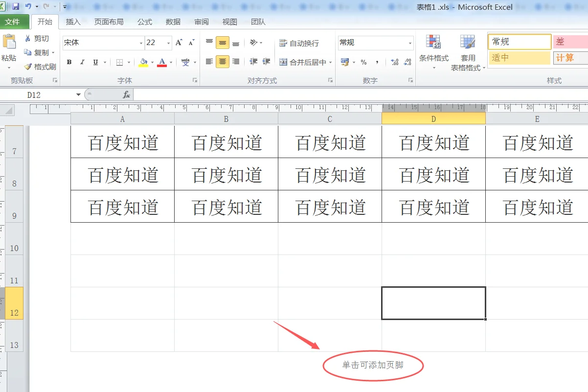The image size is (588, 392).
Task: Click the increase decimal places icon
Action: coord(395,62)
